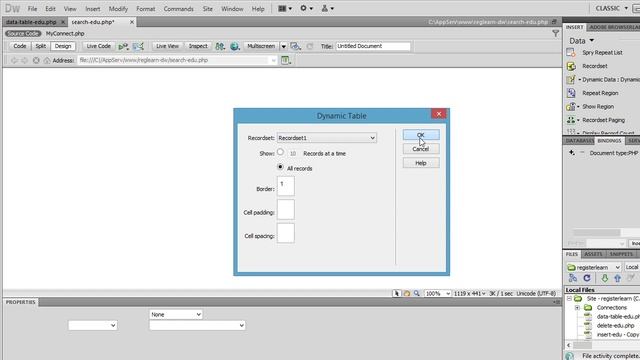
Task: Open the File menu
Action: click(x=32, y=9)
